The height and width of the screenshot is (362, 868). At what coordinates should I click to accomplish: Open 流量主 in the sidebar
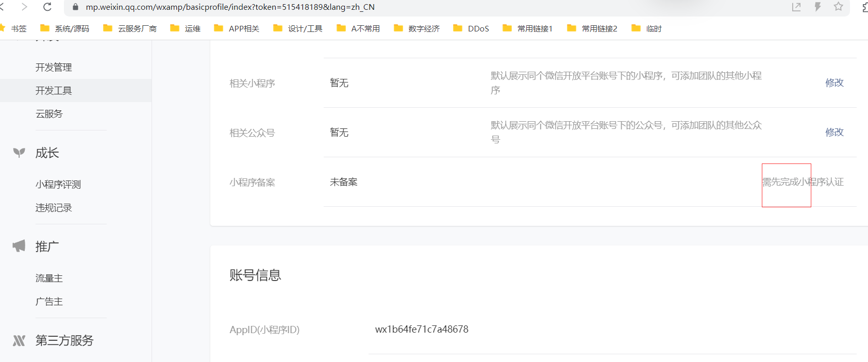coord(49,278)
